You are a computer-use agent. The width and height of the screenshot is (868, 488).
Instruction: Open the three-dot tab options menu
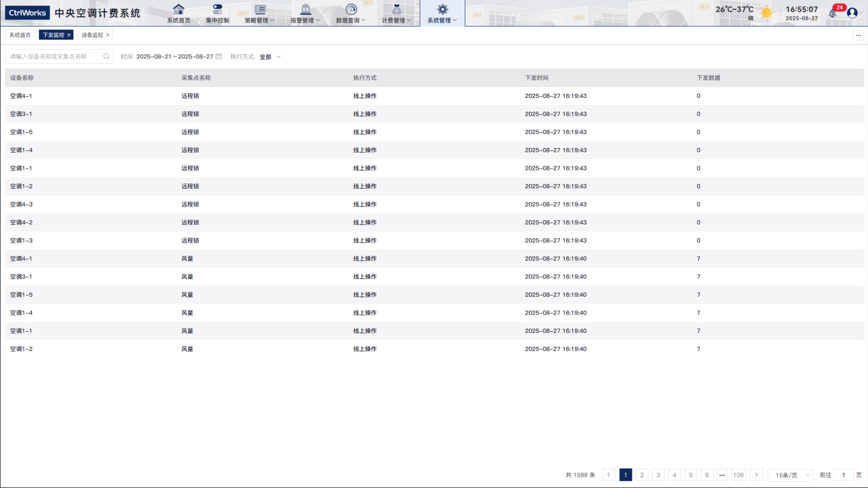point(858,35)
